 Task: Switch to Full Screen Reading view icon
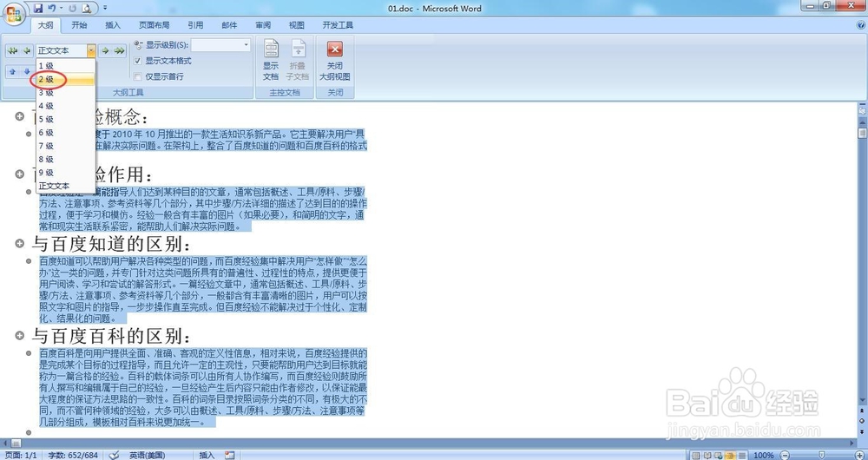coord(706,455)
